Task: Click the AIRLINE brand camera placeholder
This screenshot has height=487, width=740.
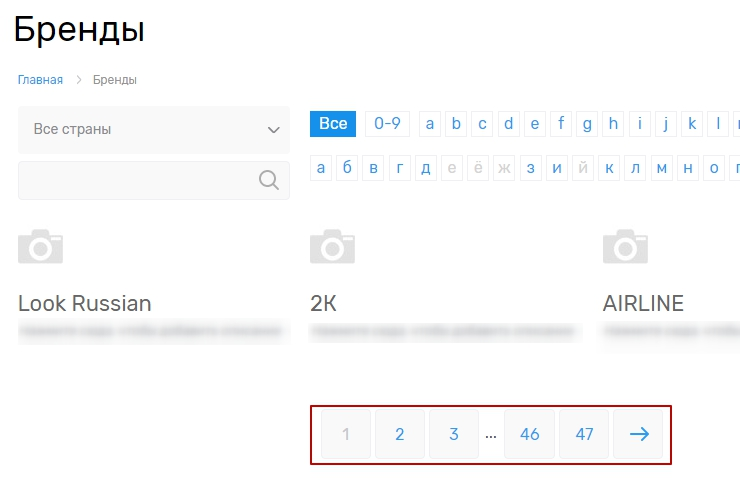Action: coord(625,246)
